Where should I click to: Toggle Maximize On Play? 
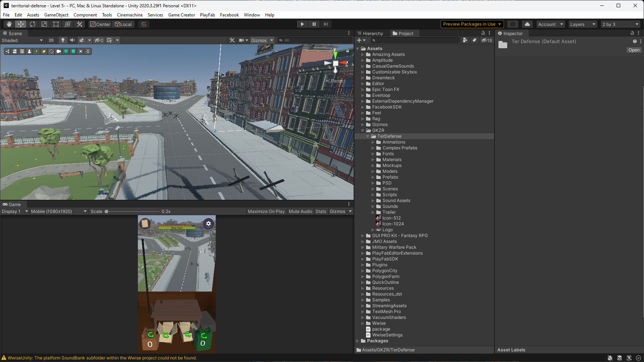pos(266,211)
